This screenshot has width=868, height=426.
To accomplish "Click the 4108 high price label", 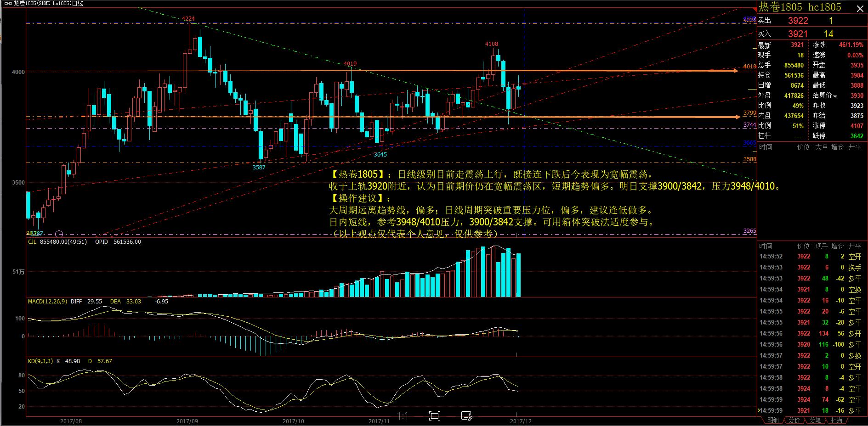I will pos(492,44).
